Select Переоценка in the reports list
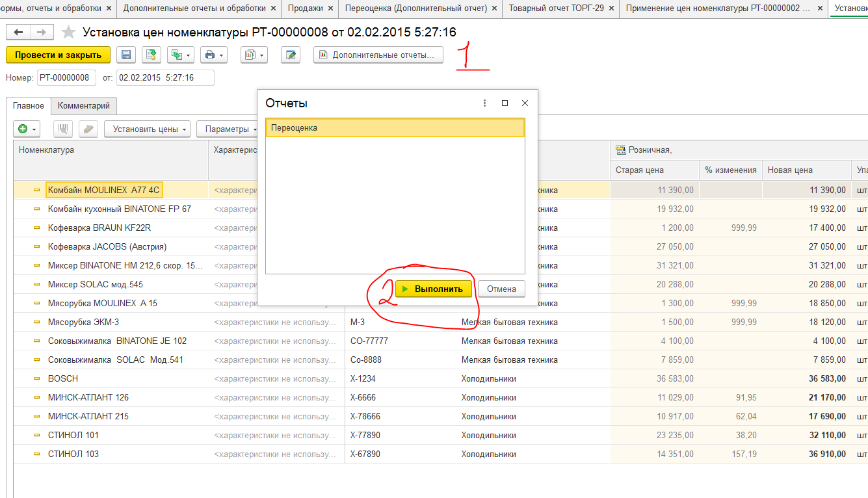 tap(395, 128)
